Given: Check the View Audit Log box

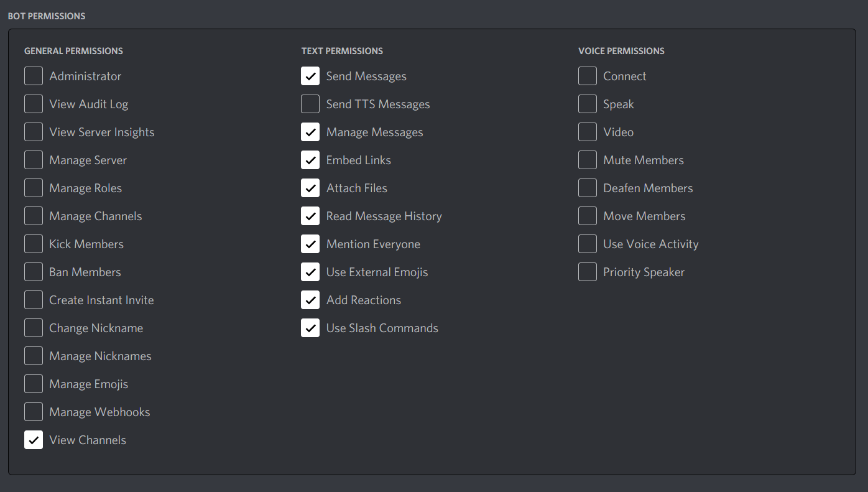Looking at the screenshot, I should point(34,104).
